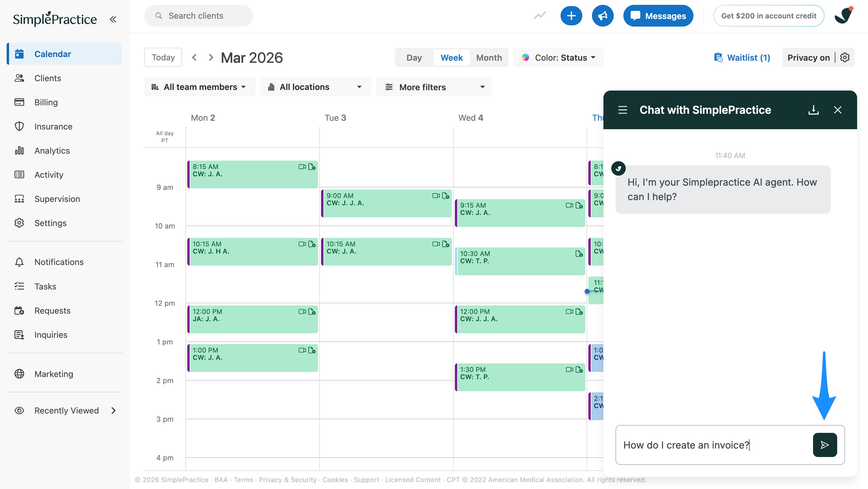
Task: Switch calendar to Week view
Action: [x=452, y=58]
